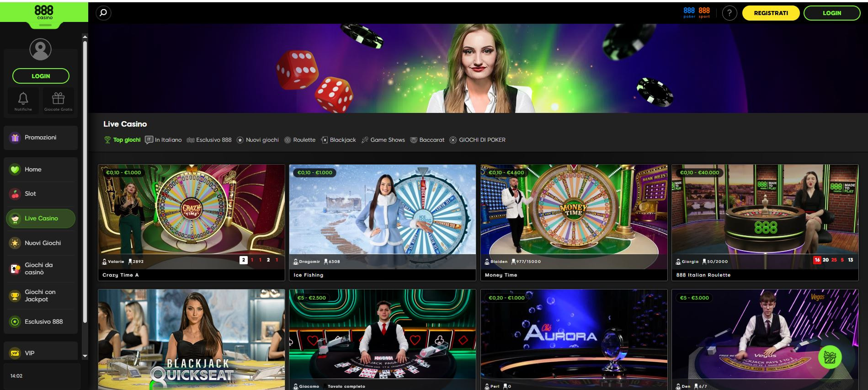Click the 14:02 clock text

pos(16,376)
